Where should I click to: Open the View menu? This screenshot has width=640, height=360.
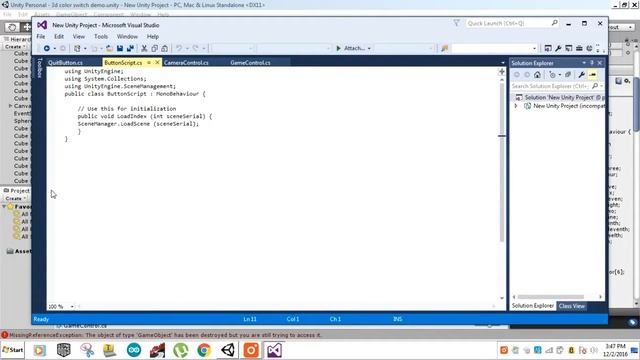point(79,36)
